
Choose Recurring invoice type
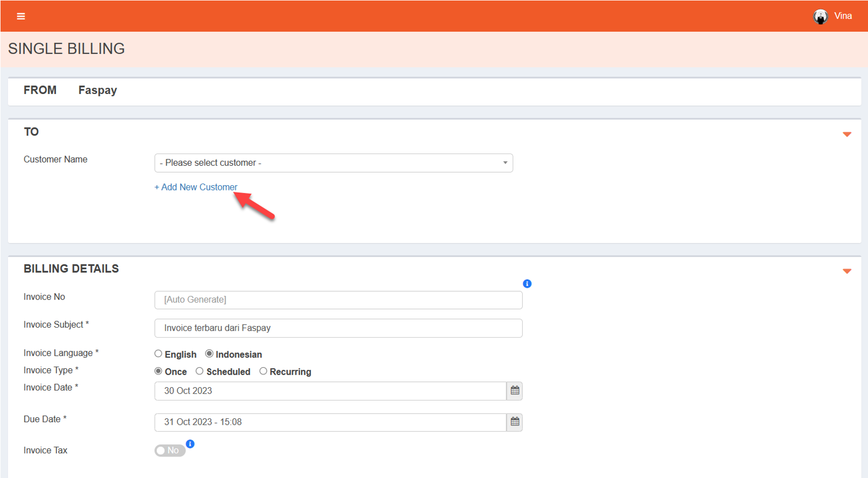coord(263,371)
